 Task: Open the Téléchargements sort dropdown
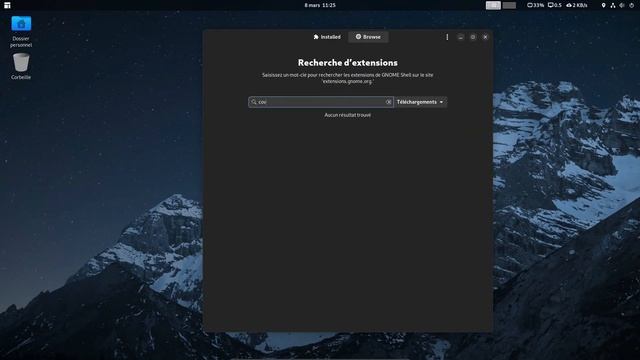click(x=420, y=102)
